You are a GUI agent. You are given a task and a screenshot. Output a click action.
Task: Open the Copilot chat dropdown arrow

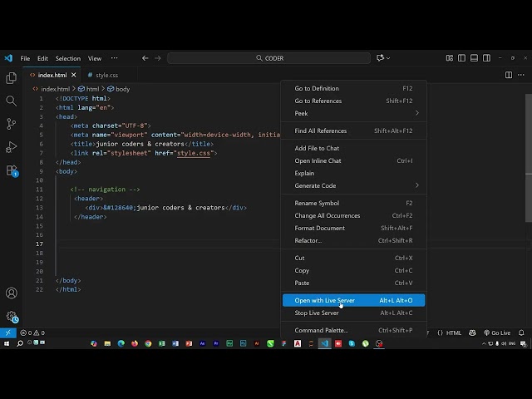click(388, 58)
